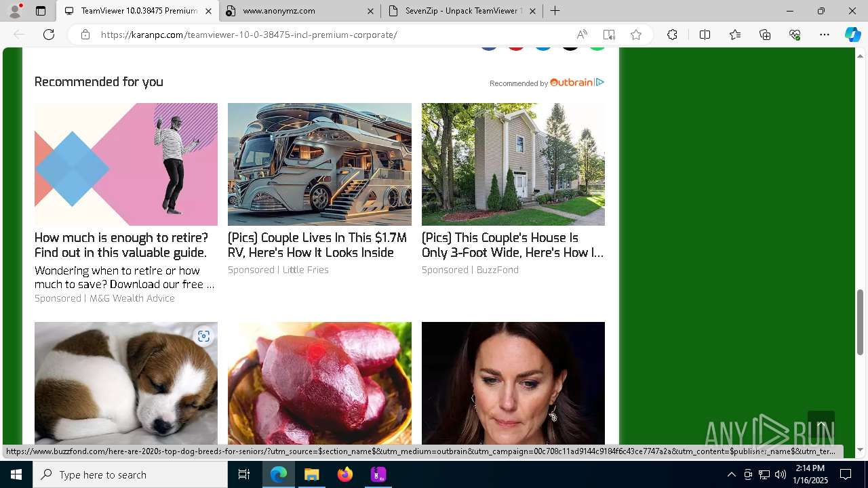Open the Windows Start menu
Screen dimensions: 868x488
click(x=16, y=474)
